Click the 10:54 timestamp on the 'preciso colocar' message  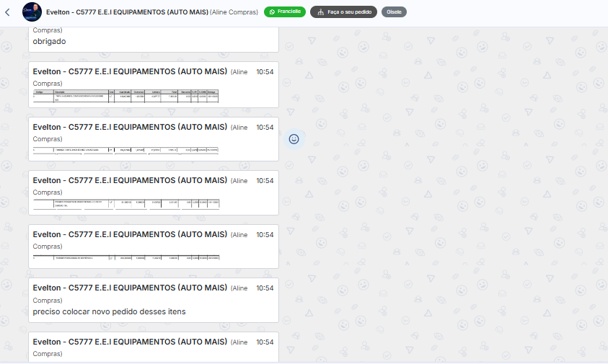pos(265,288)
